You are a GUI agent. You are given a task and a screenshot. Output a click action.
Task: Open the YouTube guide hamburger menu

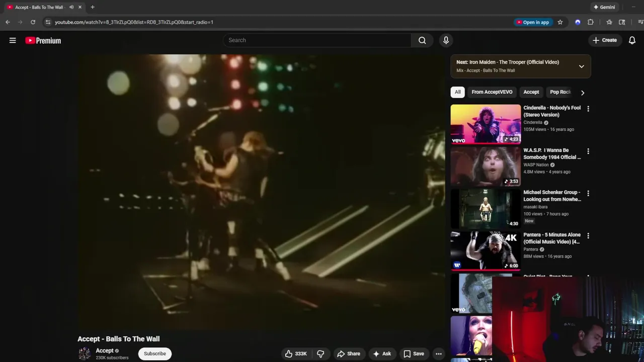pos(13,40)
